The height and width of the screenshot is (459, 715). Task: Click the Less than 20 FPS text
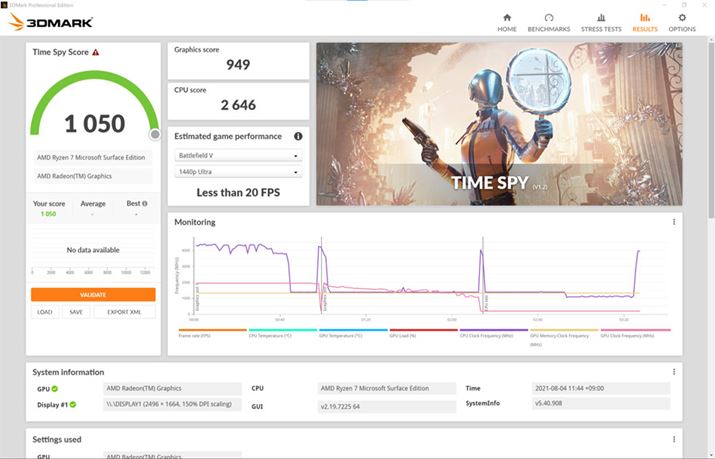[x=238, y=192]
